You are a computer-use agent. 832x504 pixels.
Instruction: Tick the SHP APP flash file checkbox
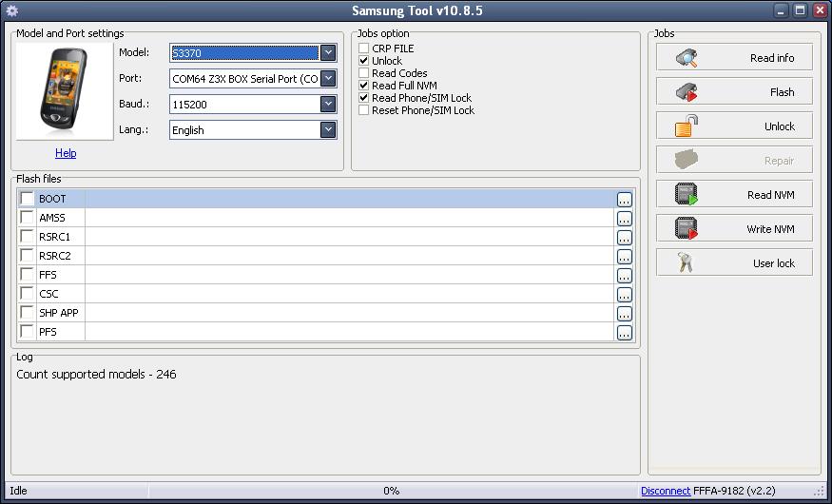point(27,312)
